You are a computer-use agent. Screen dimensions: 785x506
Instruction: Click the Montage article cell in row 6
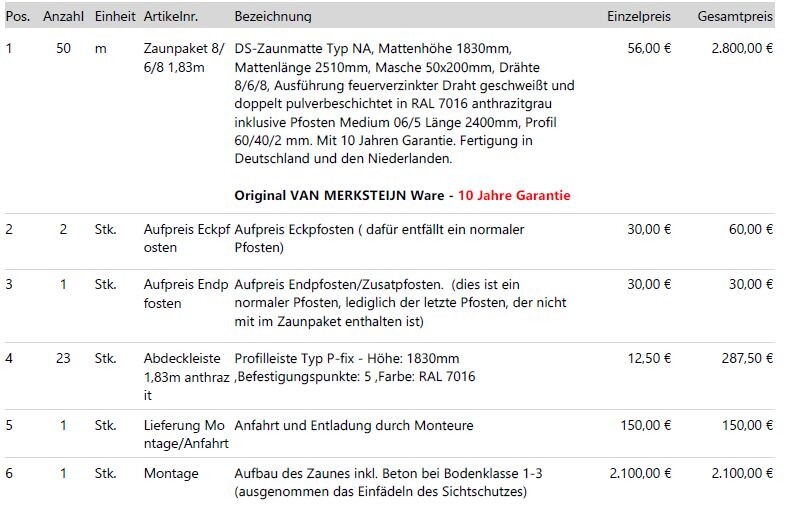171,473
